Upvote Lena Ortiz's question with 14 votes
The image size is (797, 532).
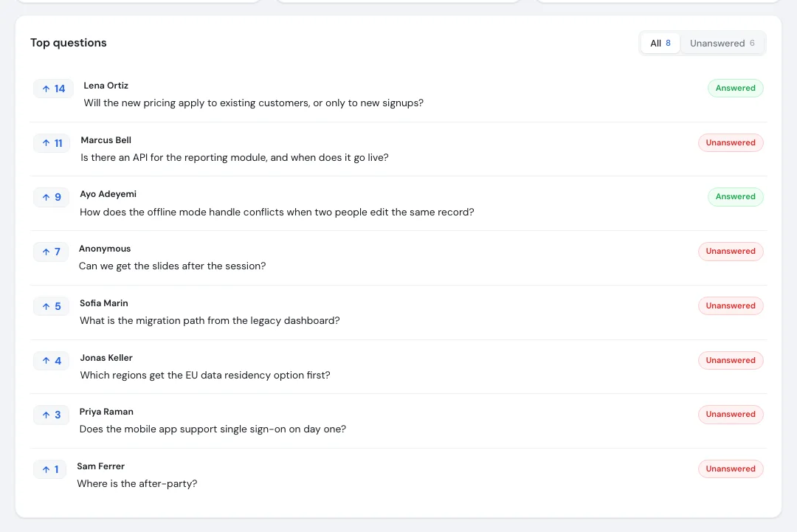[53, 89]
